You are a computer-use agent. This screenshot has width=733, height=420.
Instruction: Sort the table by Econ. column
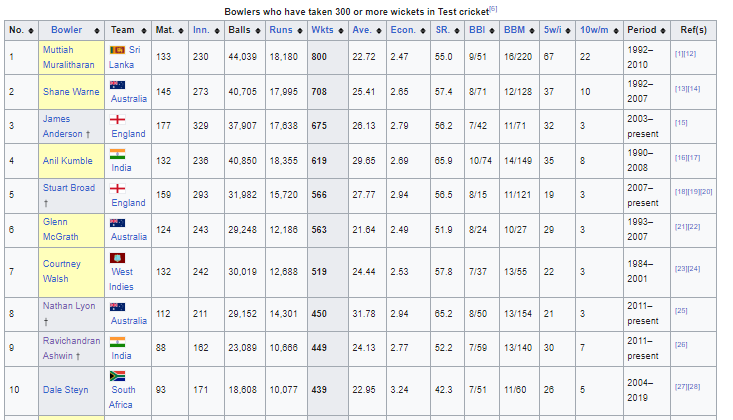tap(402, 30)
